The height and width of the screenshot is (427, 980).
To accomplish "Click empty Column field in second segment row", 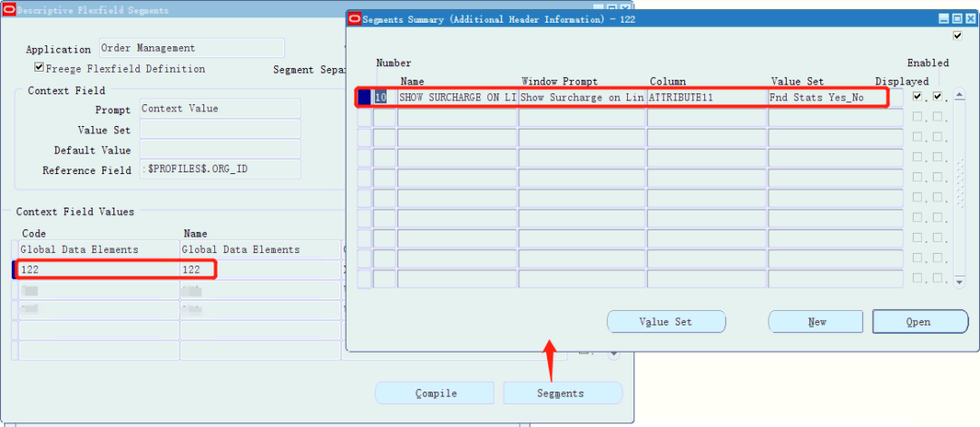I will [x=707, y=119].
